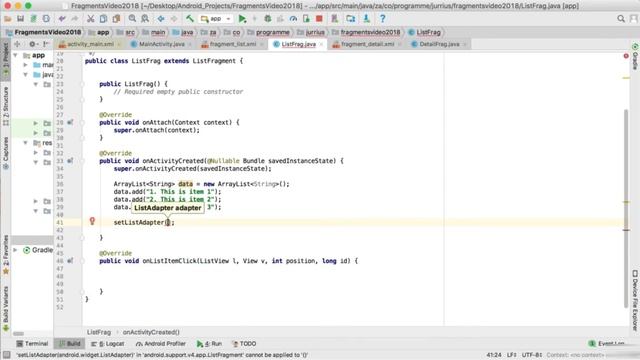Toggle fold marker beside onListItemClick method
The height and width of the screenshot is (360, 640).
point(82,261)
